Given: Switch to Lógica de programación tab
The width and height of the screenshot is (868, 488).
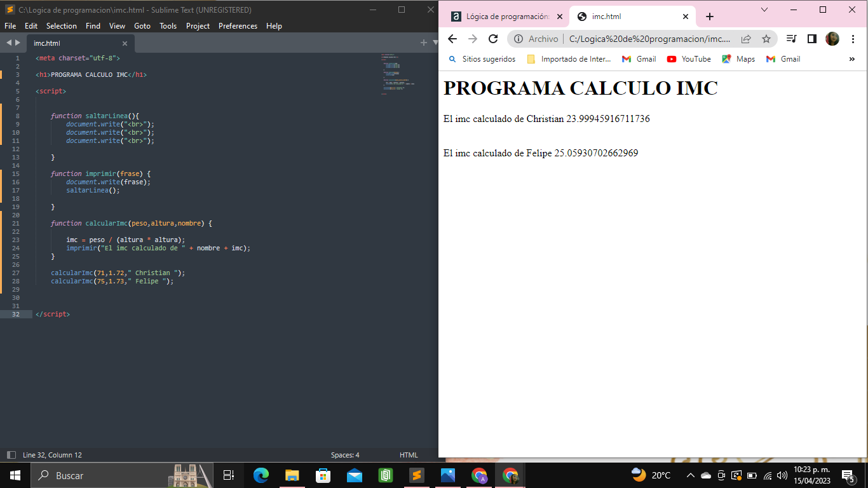Looking at the screenshot, I should click(x=506, y=17).
